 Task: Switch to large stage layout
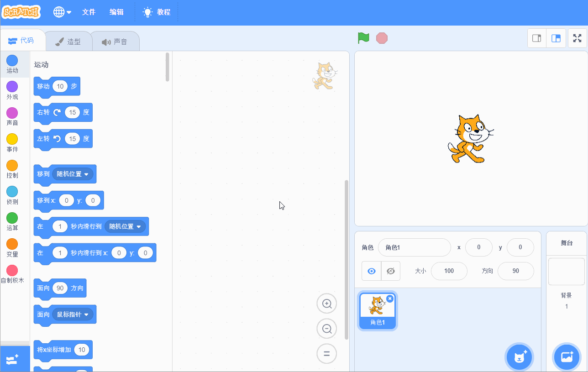(556, 38)
